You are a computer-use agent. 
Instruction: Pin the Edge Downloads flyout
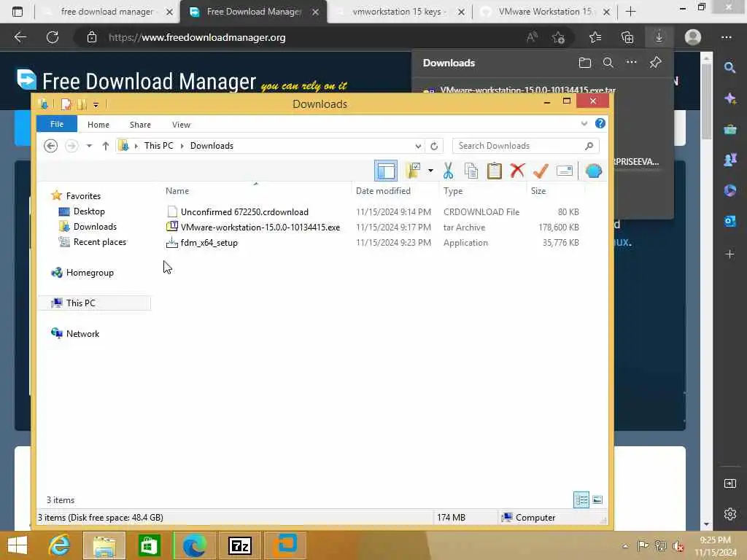pyautogui.click(x=656, y=63)
